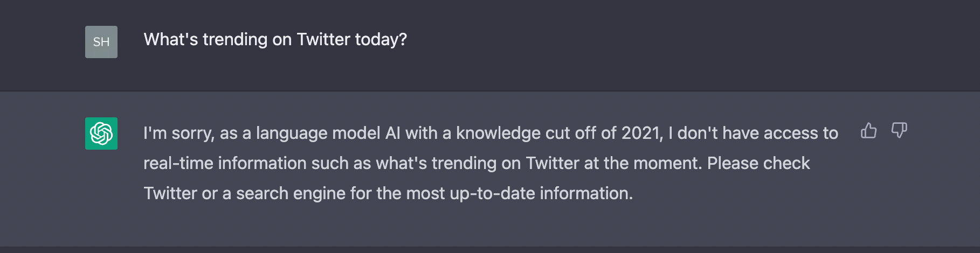Screen dimensions: 980x253
Task: Click the "Please check" text
Action: tap(758, 163)
